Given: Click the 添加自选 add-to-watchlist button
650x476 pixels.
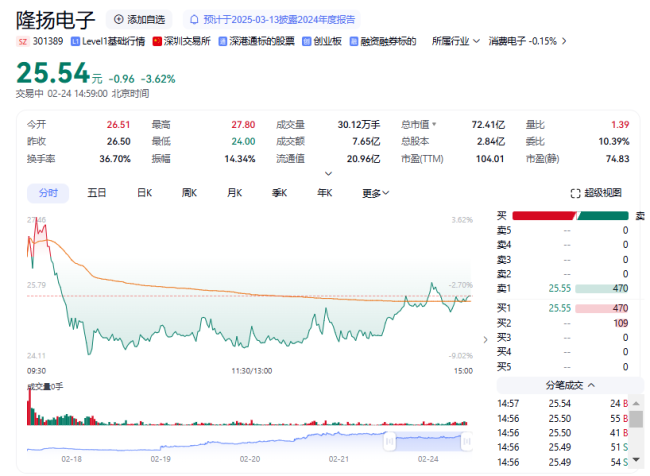Looking at the screenshot, I should 139,19.
